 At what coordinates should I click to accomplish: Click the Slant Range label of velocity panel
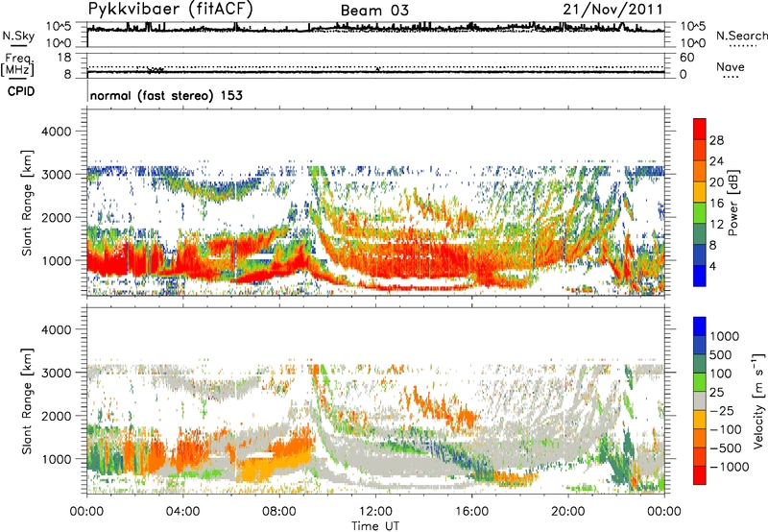pos(27,401)
